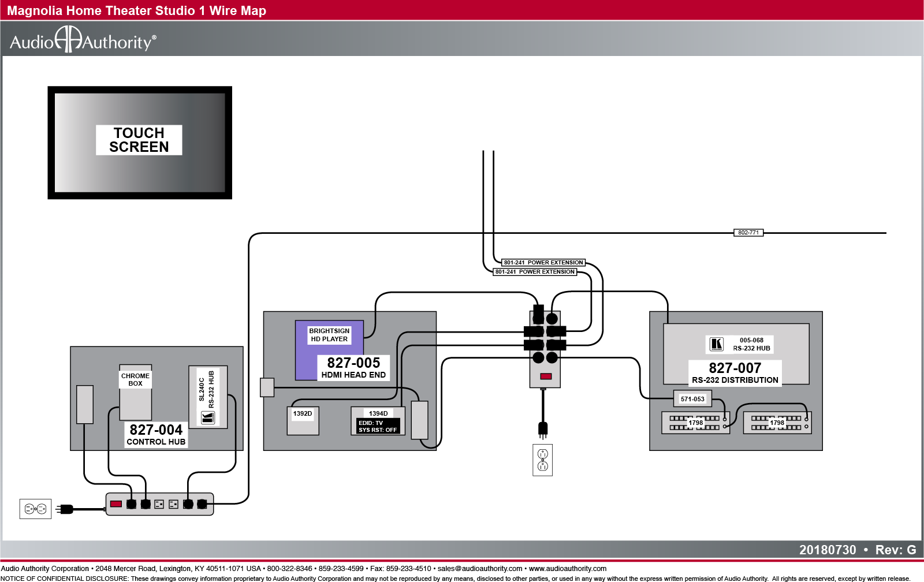Click the bottom power strip red switch
The width and height of the screenshot is (924, 582).
(x=115, y=504)
